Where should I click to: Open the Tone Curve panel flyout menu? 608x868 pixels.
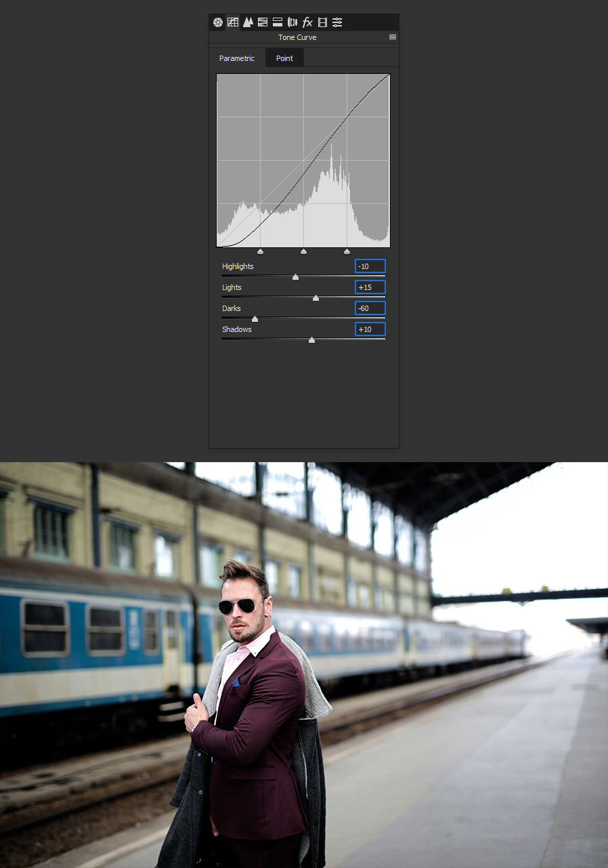coord(392,37)
